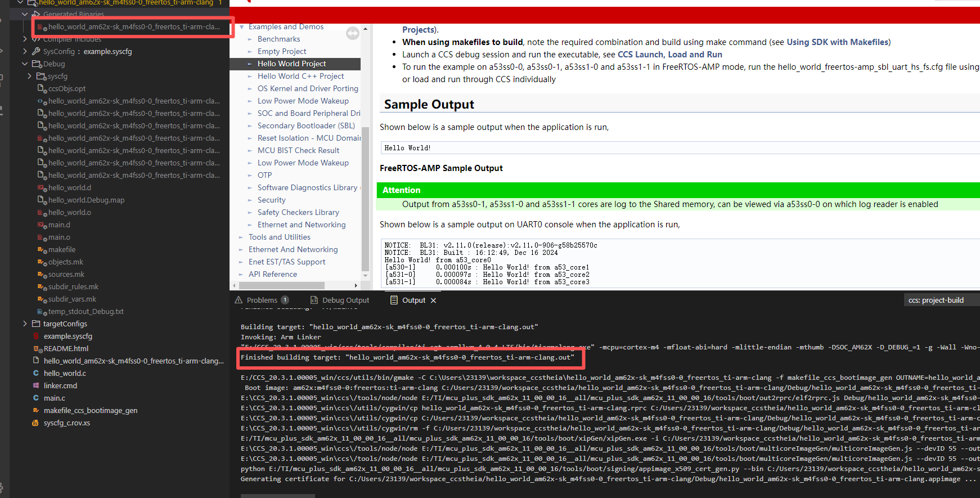Image resolution: width=980 pixels, height=498 pixels.
Task: Click the syscfg folder icon
Action: (41, 76)
